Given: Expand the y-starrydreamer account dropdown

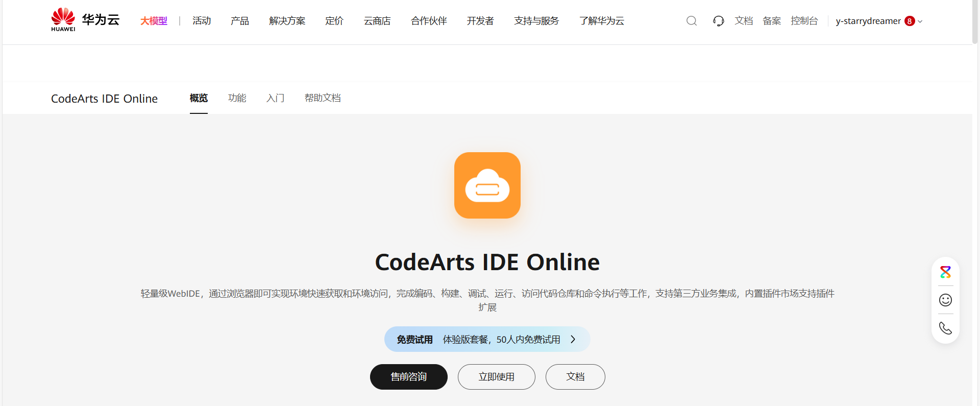Looking at the screenshot, I should click(x=879, y=21).
